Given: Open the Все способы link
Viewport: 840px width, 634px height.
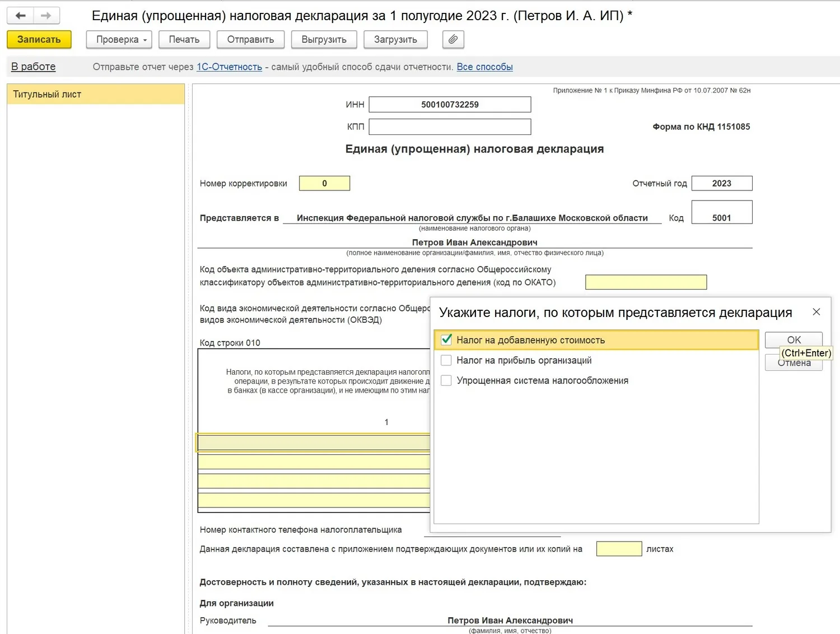Looking at the screenshot, I should (x=484, y=67).
